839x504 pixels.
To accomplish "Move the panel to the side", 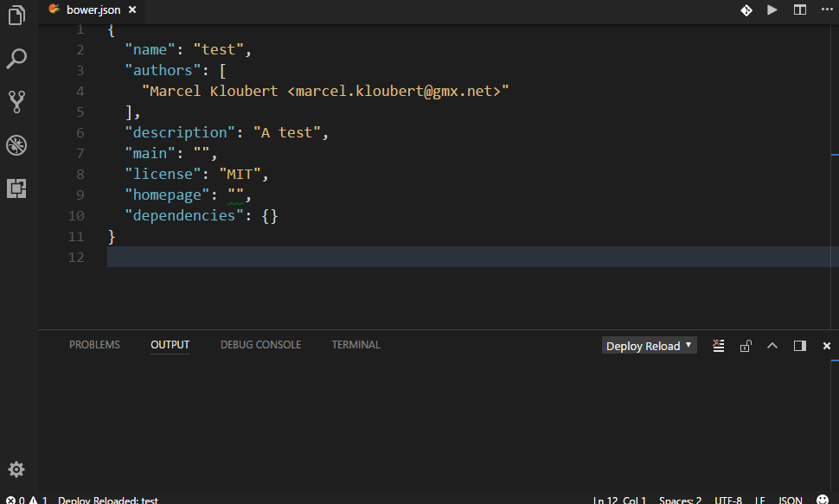I will [x=800, y=346].
